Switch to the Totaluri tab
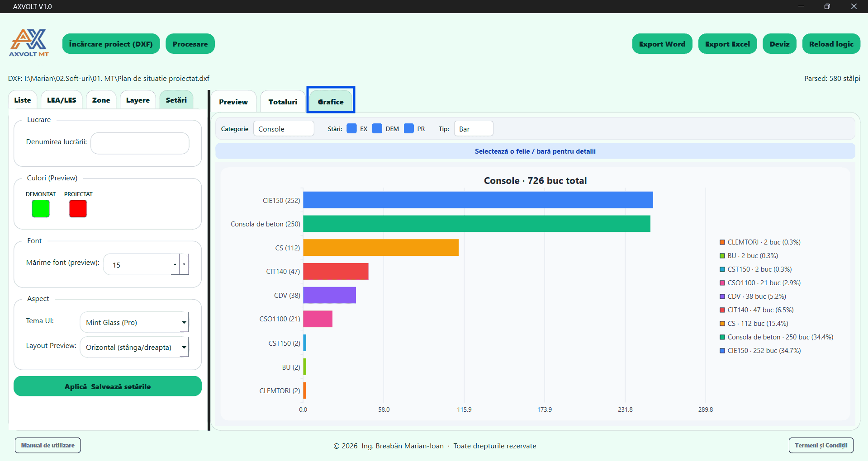Viewport: 868px width, 461px height. pyautogui.click(x=283, y=102)
